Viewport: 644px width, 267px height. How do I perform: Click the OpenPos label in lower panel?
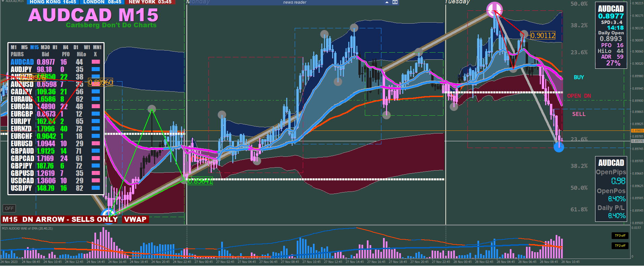point(611,191)
